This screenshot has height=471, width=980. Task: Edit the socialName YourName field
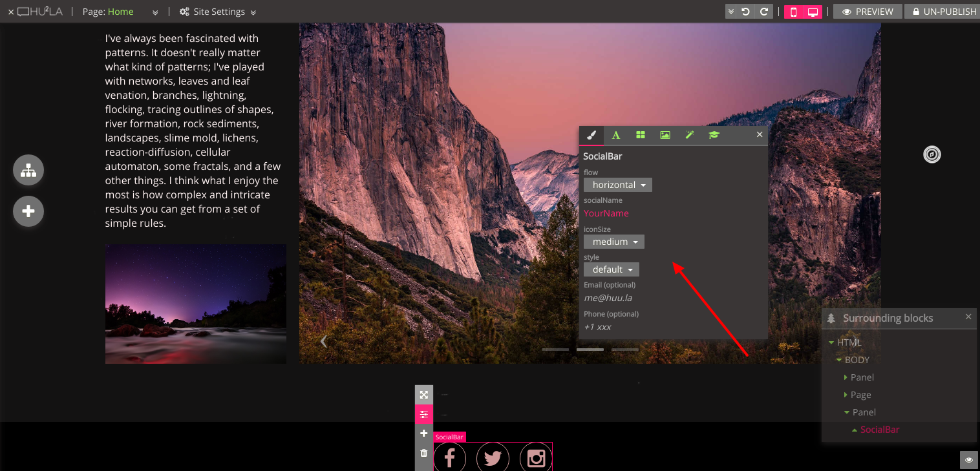(606, 213)
